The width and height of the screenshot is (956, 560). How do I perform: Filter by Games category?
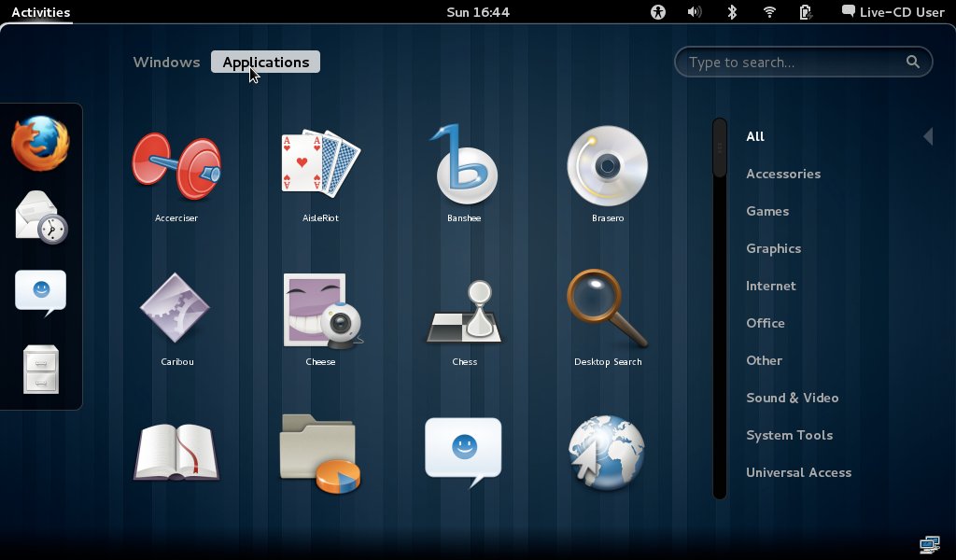coord(767,211)
